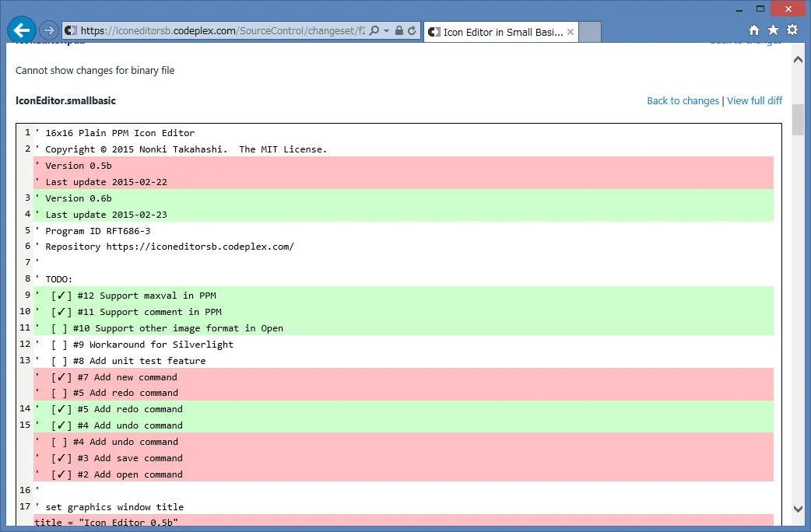This screenshot has height=532, width=811.
Task: Go back using the browser back arrow
Action: 21,30
